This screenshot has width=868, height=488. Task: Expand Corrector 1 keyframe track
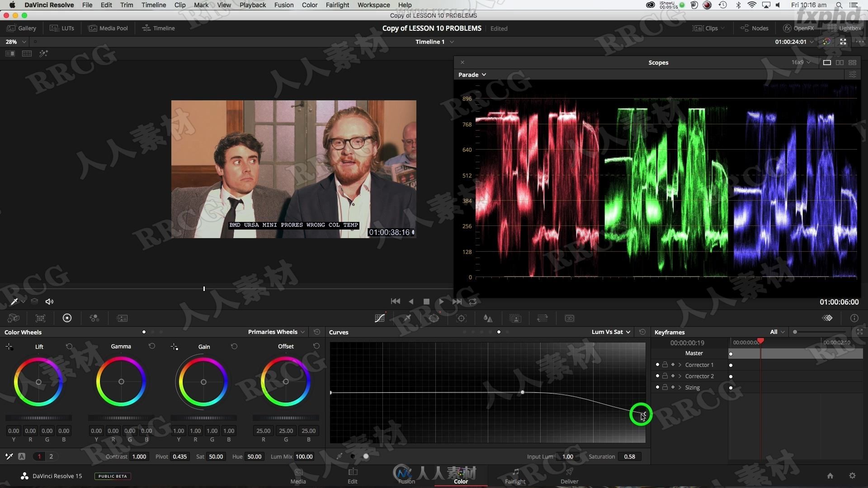click(x=680, y=365)
